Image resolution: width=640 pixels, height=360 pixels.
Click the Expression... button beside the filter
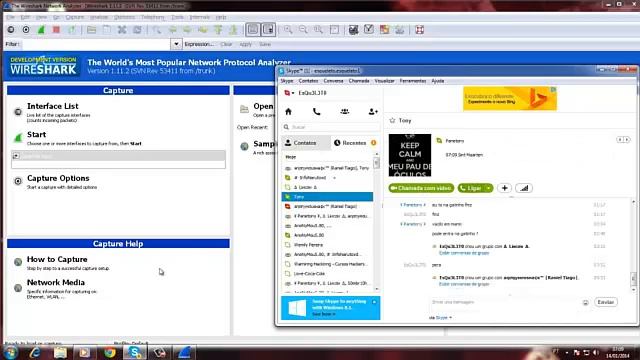(x=199, y=44)
